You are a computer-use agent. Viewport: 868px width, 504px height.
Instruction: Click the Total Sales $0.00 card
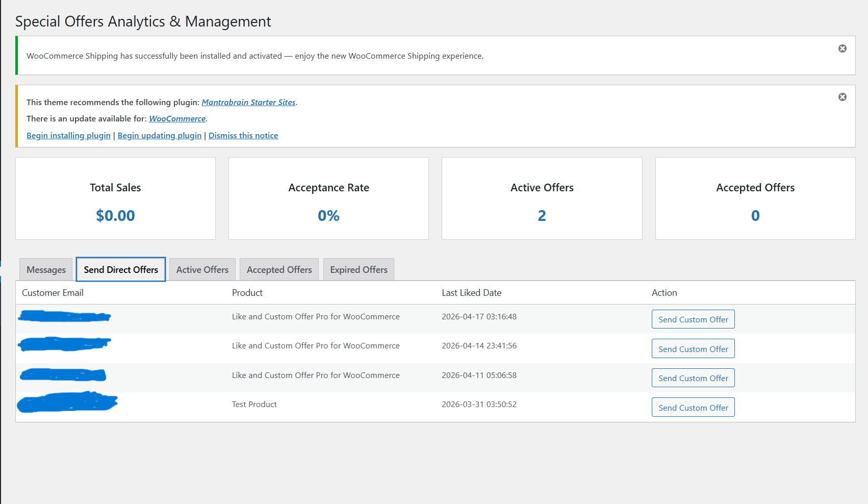pos(115,198)
